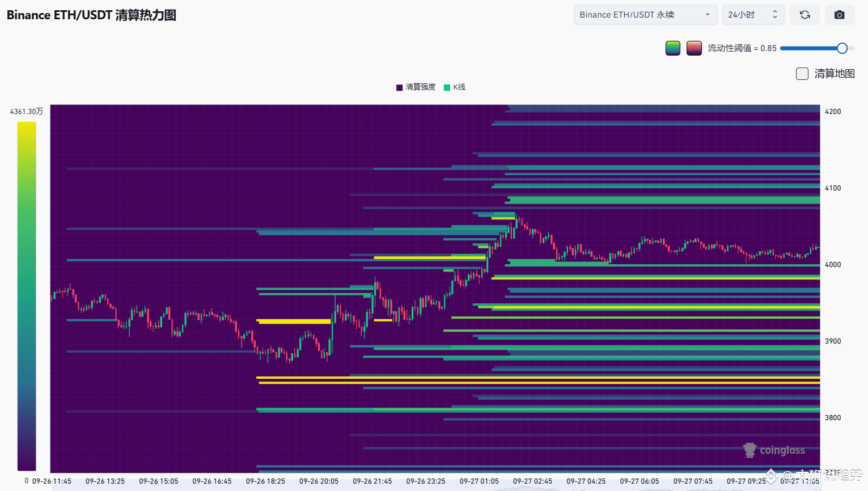Select the green-blue color theme swatch

673,48
